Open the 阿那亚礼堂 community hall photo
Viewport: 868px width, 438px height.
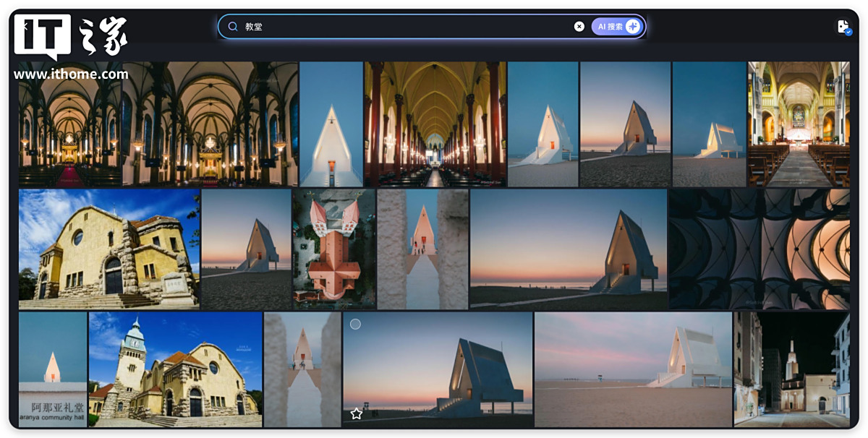[x=52, y=369]
